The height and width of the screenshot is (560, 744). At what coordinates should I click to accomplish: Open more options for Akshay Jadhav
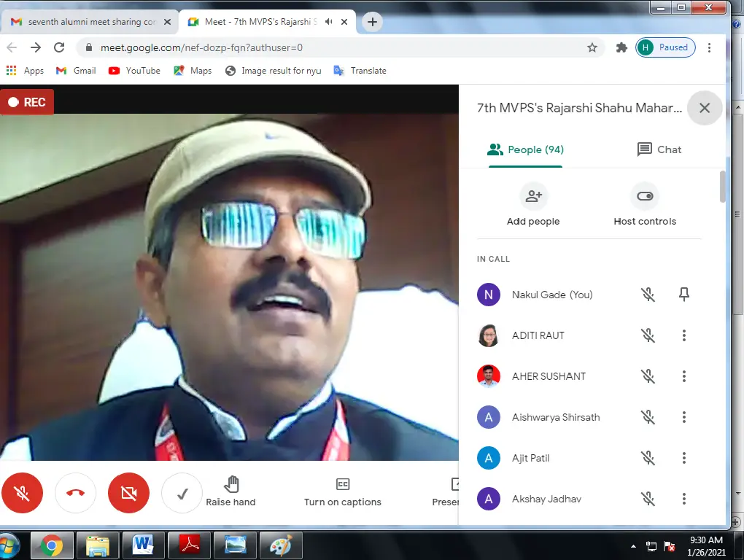pyautogui.click(x=683, y=499)
